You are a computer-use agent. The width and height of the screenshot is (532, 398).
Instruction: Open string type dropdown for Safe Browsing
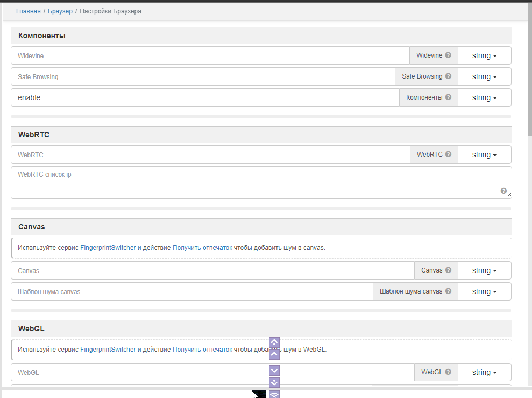(484, 76)
